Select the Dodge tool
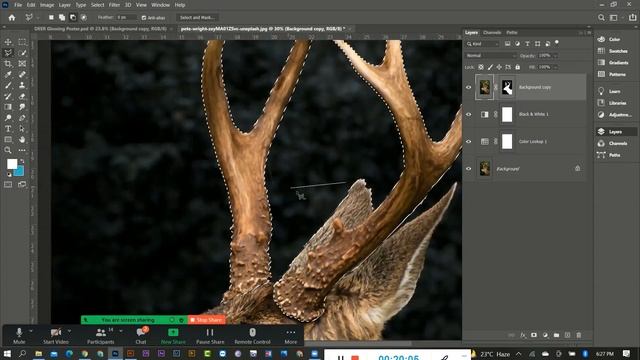Viewport: 640px width, 360px height. click(8, 118)
